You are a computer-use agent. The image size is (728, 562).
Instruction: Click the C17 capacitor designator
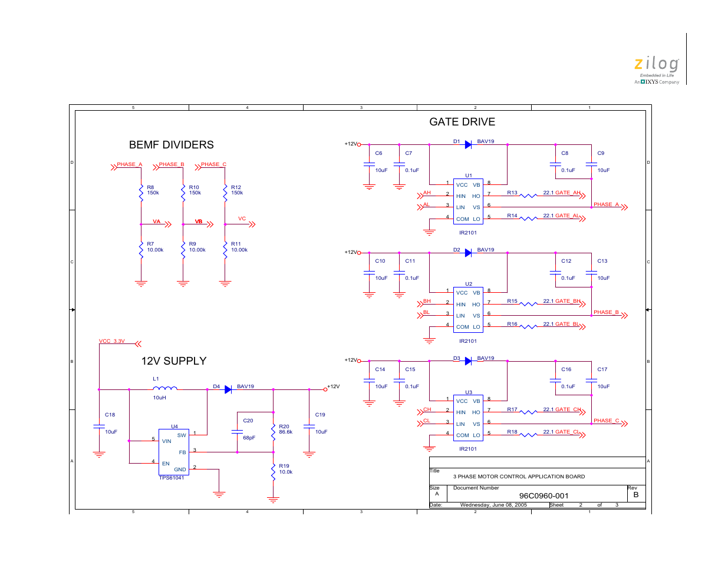602,369
